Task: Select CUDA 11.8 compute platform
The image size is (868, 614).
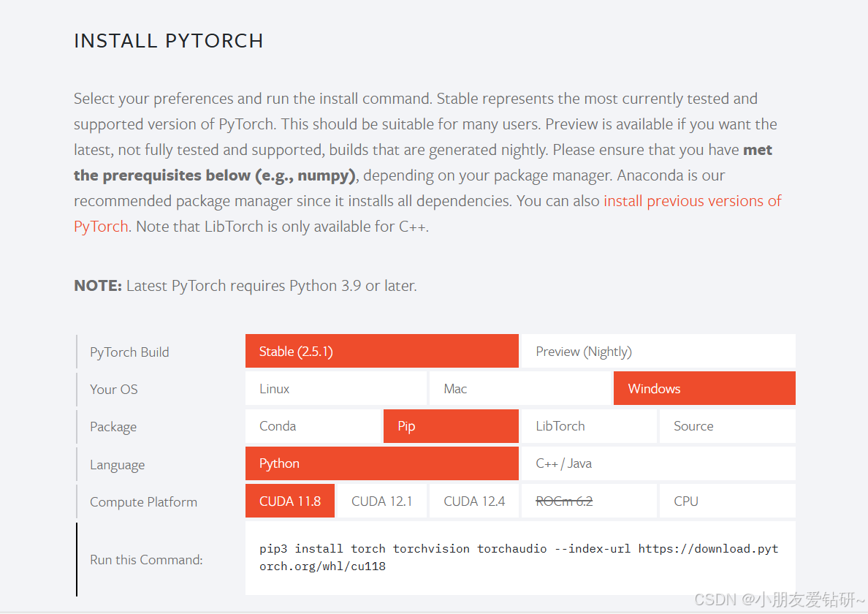Action: (x=289, y=500)
